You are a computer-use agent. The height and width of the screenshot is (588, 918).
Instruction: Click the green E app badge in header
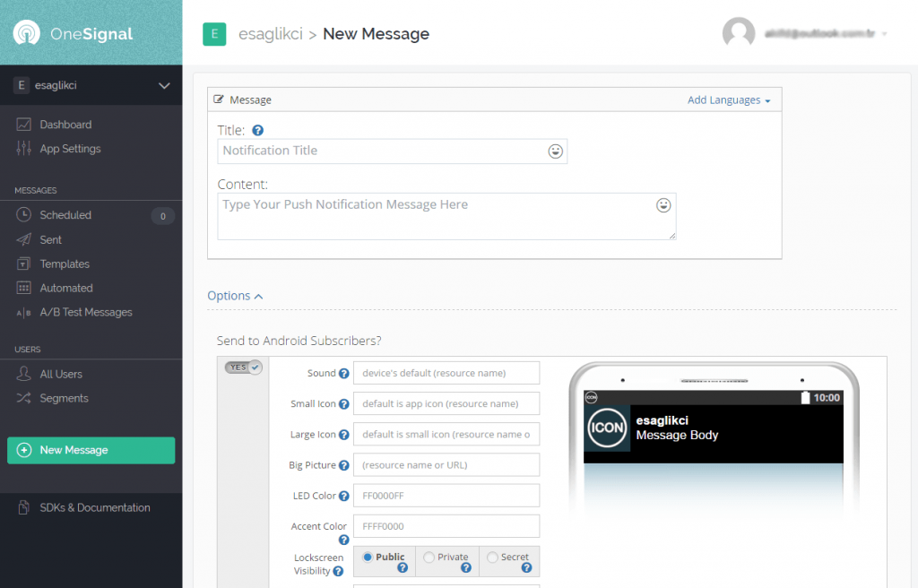click(214, 34)
